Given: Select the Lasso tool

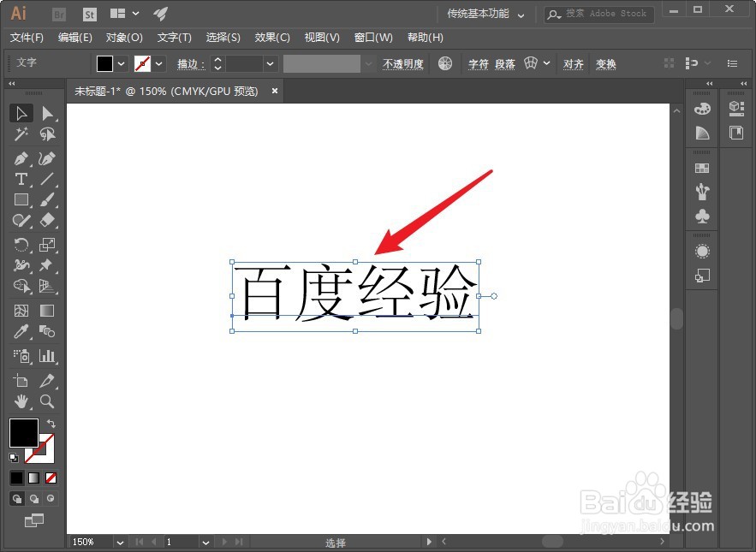Looking at the screenshot, I should tap(47, 134).
